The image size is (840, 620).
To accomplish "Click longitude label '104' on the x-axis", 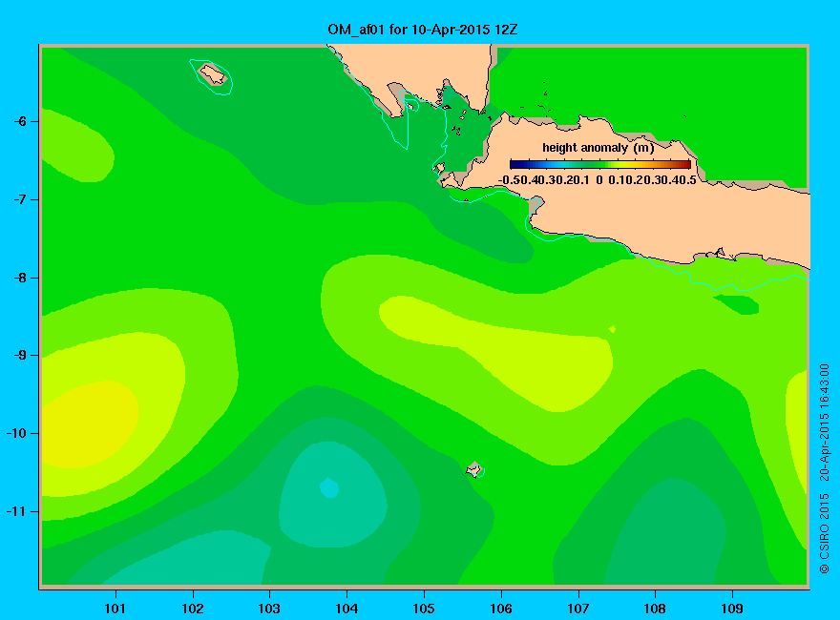I will pos(346,609).
